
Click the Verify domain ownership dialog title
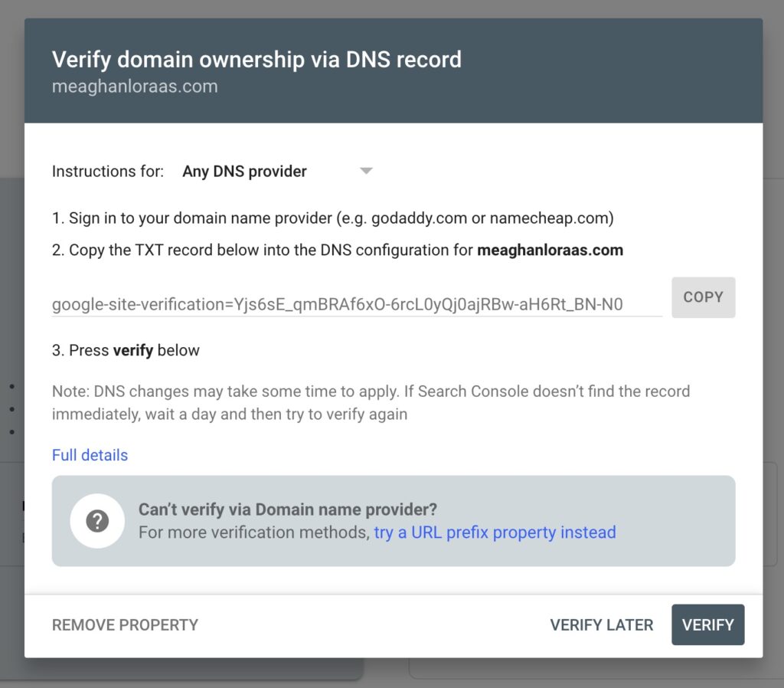point(256,60)
